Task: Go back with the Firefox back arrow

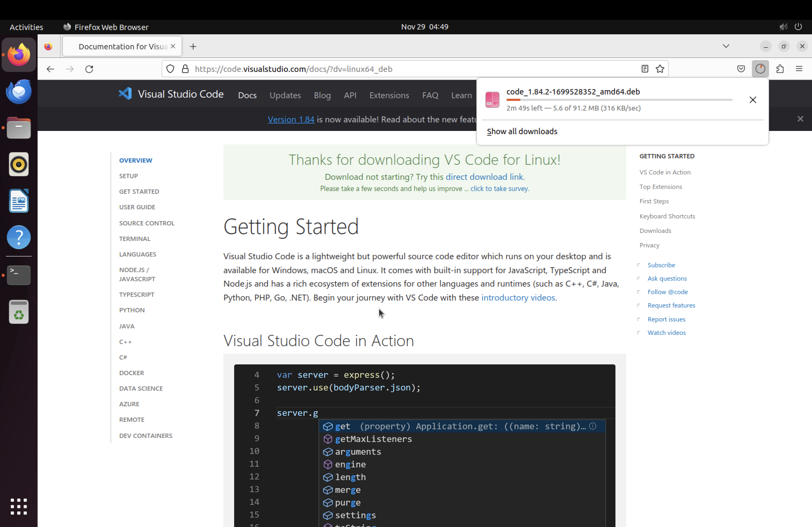Action: pyautogui.click(x=50, y=69)
